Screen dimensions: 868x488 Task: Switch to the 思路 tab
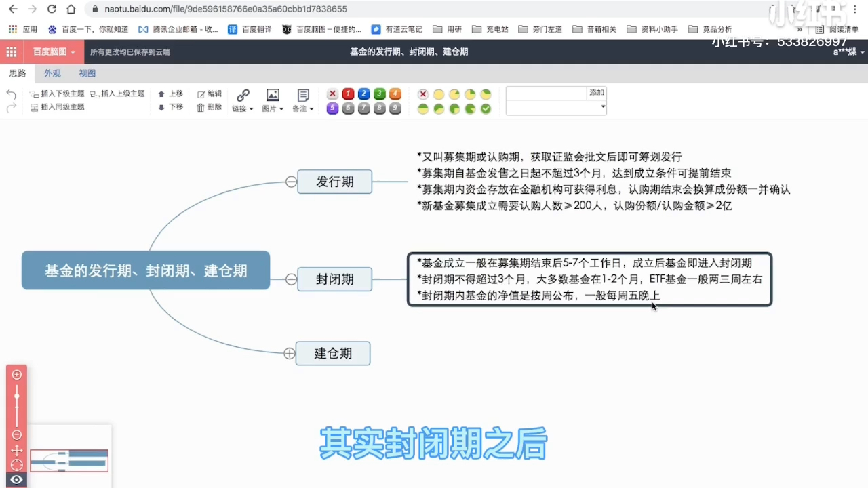[18, 73]
